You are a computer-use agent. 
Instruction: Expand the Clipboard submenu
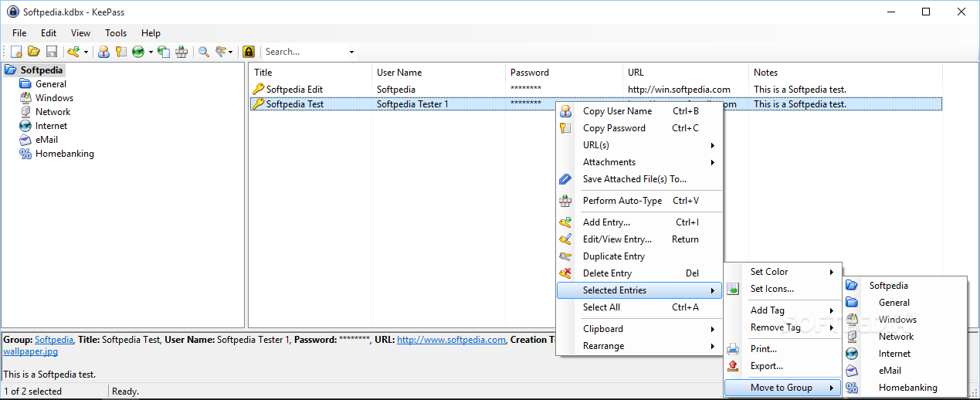pos(639,329)
